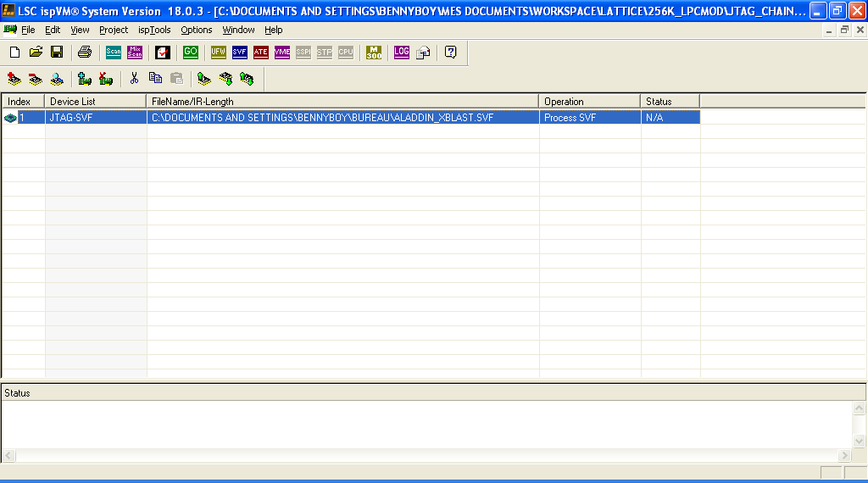Image resolution: width=868 pixels, height=483 pixels.
Task: Click the FileName/IR-Length column header
Action: pyautogui.click(x=342, y=101)
